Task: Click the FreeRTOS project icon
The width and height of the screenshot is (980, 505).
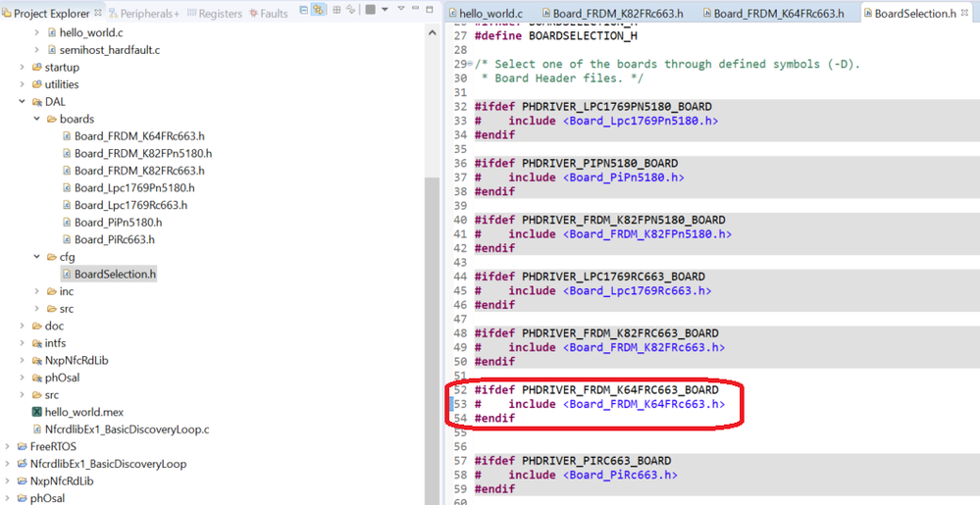Action: pos(22,446)
